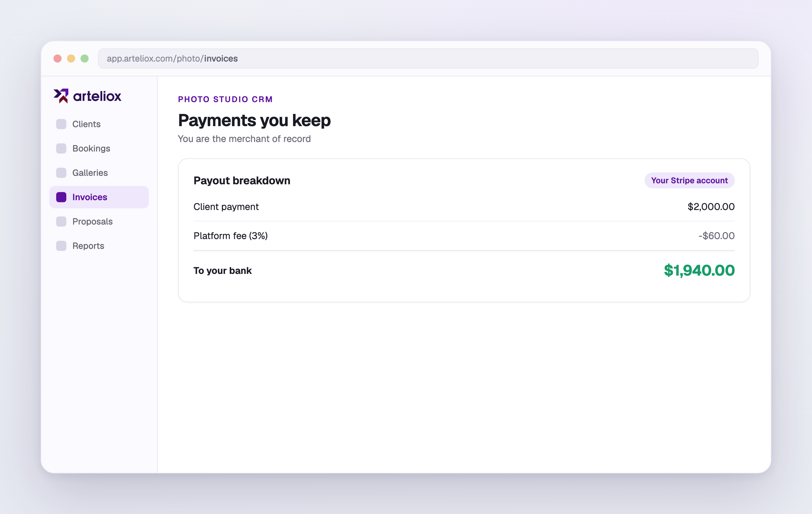Select the Invoices nav item
812x514 pixels.
(99, 197)
